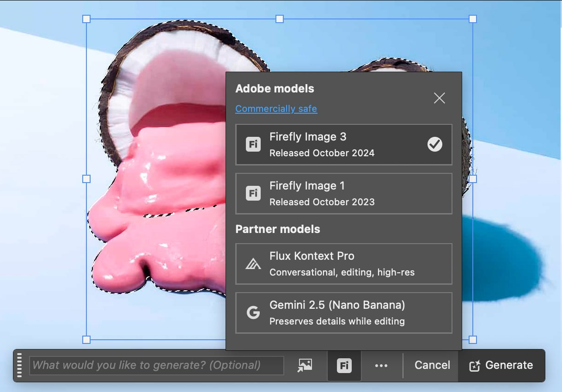Open the three-dots more options menu
Image resolution: width=562 pixels, height=392 pixels.
[x=381, y=366]
